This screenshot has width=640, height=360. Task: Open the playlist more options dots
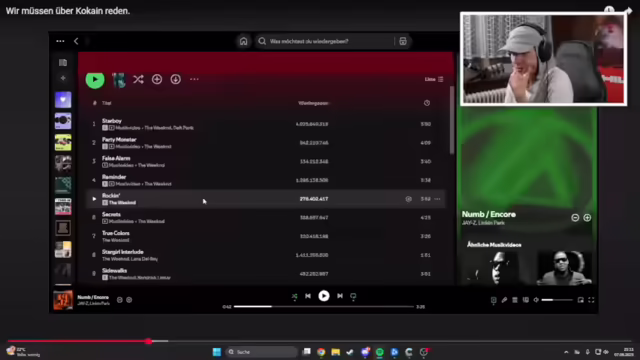click(x=194, y=79)
